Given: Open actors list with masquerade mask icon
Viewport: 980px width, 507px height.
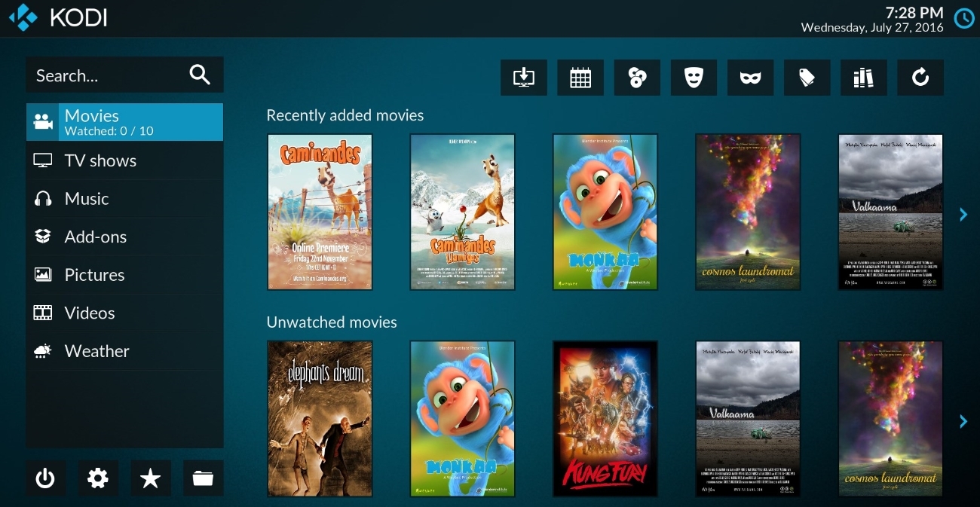Looking at the screenshot, I should [750, 77].
